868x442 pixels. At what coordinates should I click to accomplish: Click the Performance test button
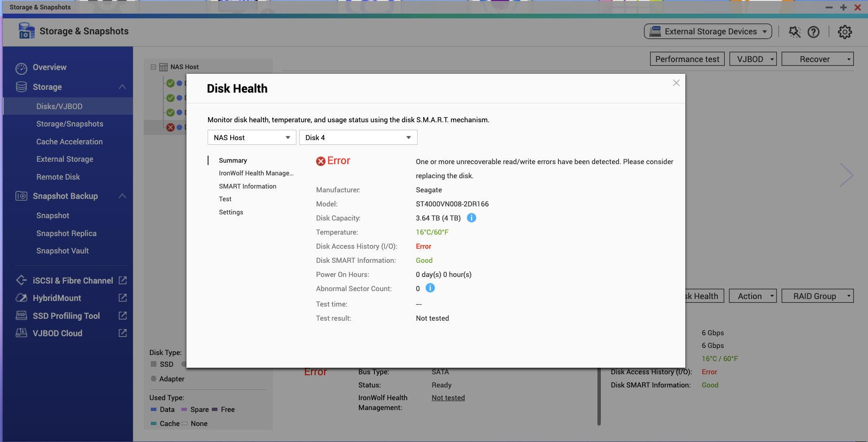[x=687, y=59]
